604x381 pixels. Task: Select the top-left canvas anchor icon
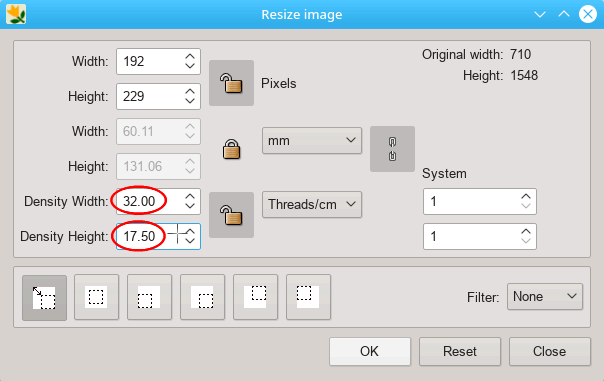308,297
